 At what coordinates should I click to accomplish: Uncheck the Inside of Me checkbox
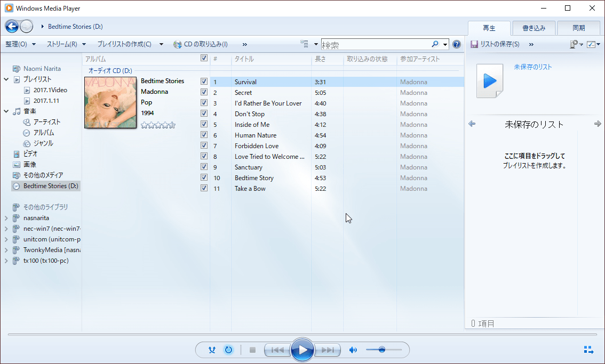(x=204, y=124)
